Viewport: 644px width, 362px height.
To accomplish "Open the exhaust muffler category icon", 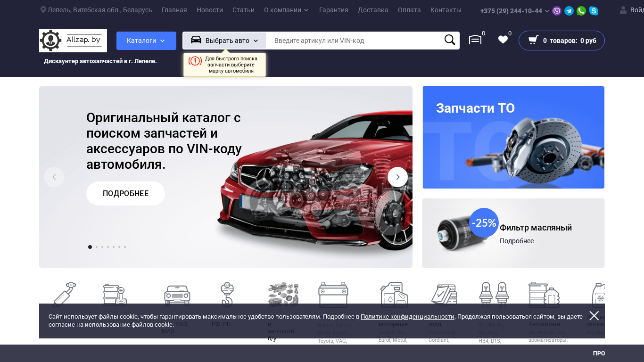I will (64, 294).
